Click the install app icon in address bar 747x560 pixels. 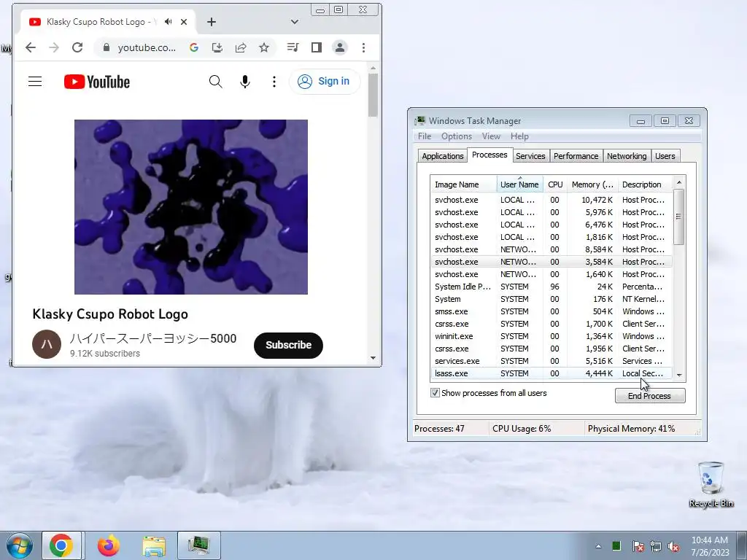(217, 47)
